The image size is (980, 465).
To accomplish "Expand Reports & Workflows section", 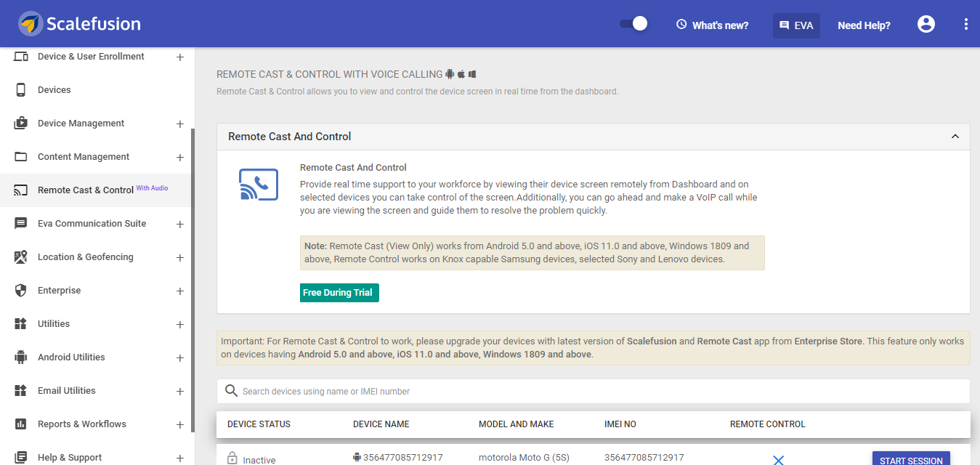I will tap(180, 425).
